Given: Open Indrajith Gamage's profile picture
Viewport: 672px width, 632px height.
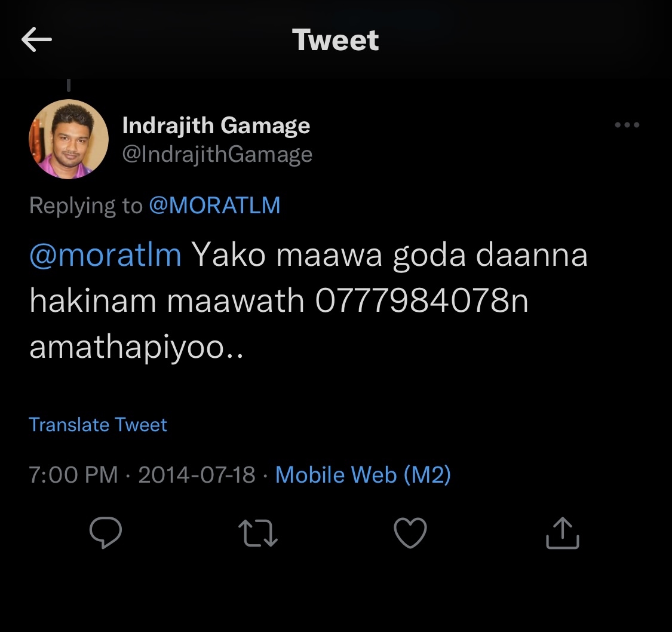Looking at the screenshot, I should 69,139.
